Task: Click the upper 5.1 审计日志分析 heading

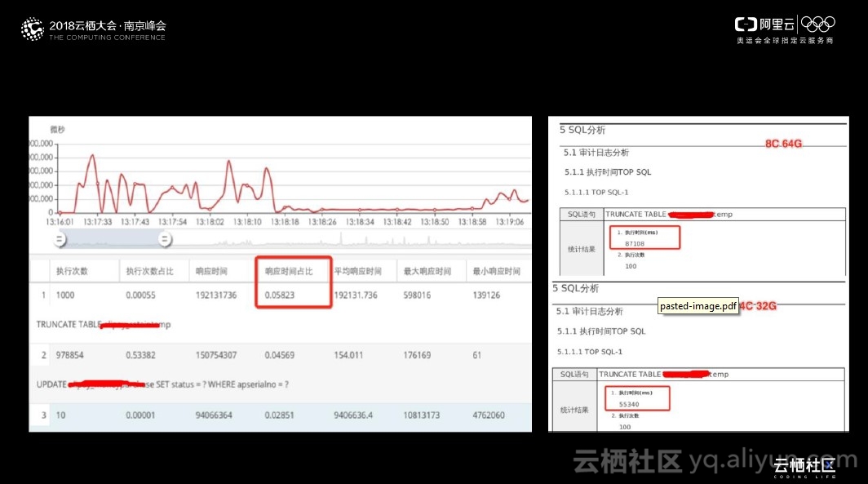Action: (596, 153)
